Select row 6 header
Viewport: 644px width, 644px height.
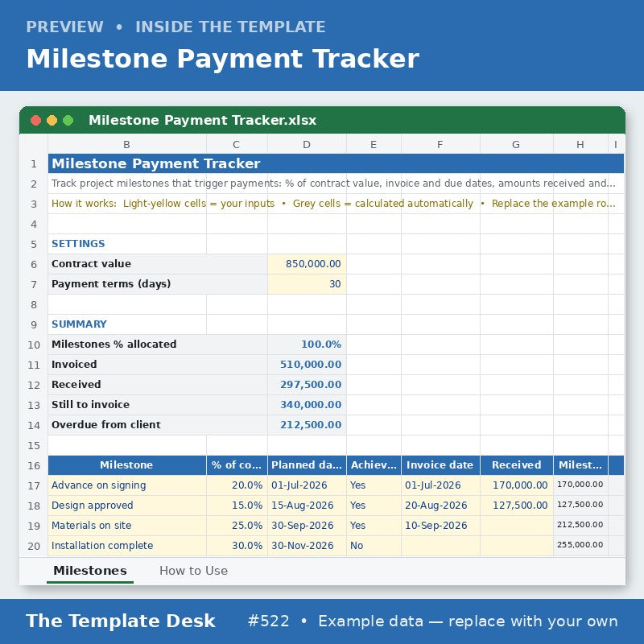pyautogui.click(x=34, y=264)
